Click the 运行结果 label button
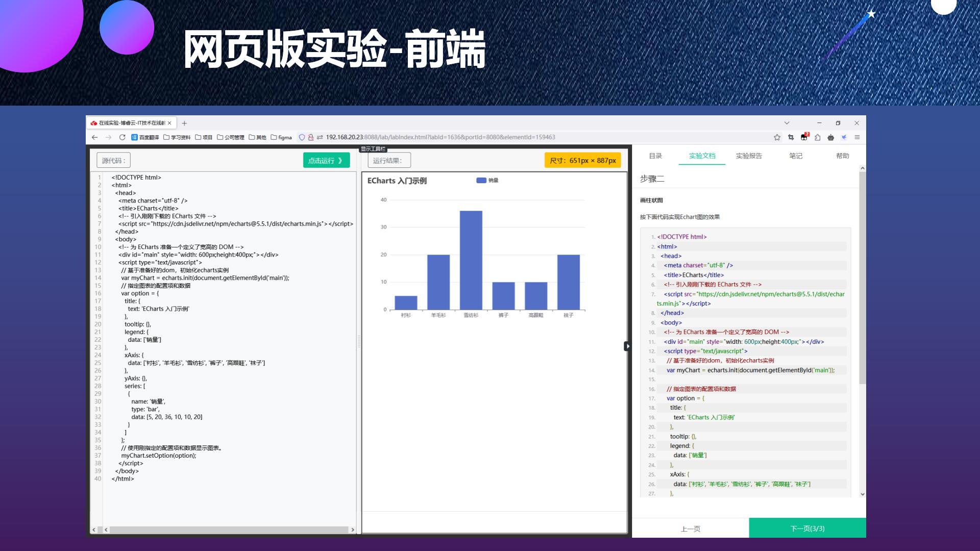980x551 pixels. pyautogui.click(x=389, y=160)
